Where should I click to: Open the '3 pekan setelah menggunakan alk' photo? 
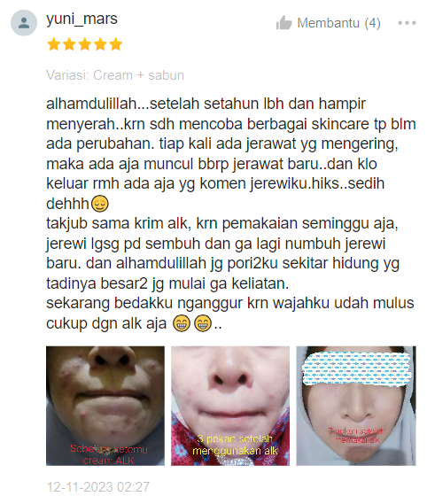click(230, 406)
